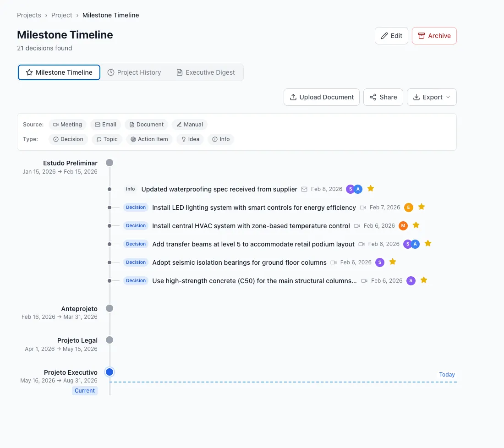Viewport: 504px width, 448px height.
Task: Switch to the Project History tab
Action: click(x=134, y=72)
